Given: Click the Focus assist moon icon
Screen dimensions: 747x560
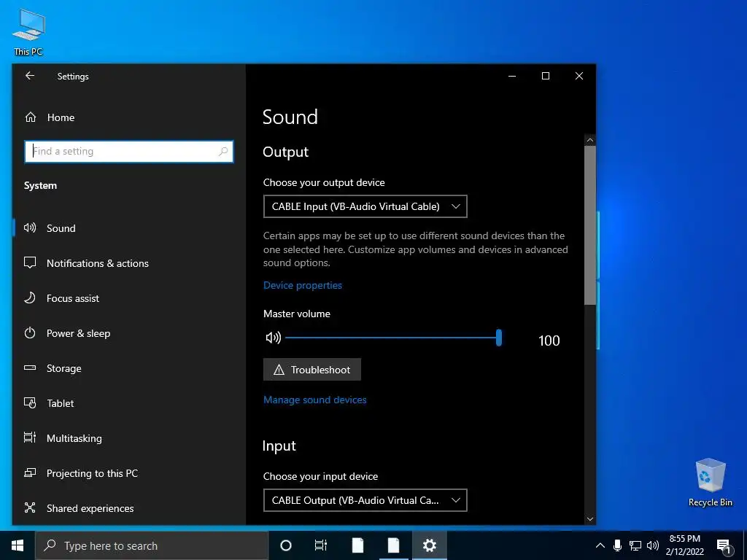Looking at the screenshot, I should (x=30, y=297).
